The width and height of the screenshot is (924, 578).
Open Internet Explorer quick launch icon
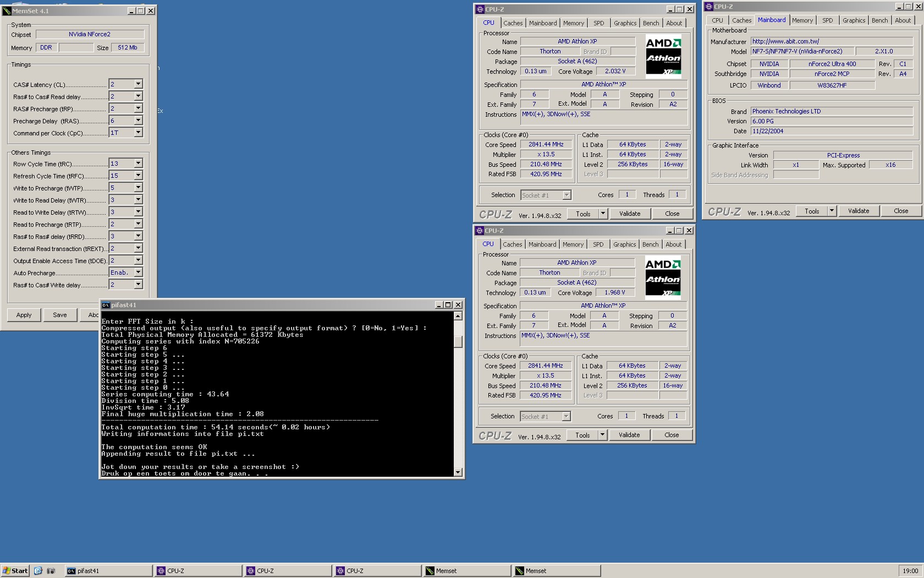(x=38, y=571)
